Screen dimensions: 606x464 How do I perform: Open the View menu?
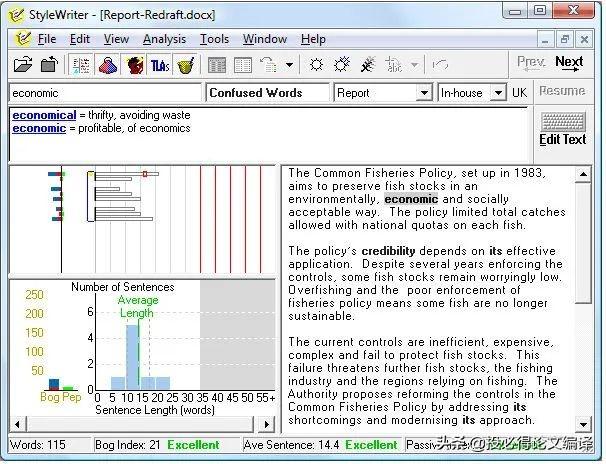point(116,39)
